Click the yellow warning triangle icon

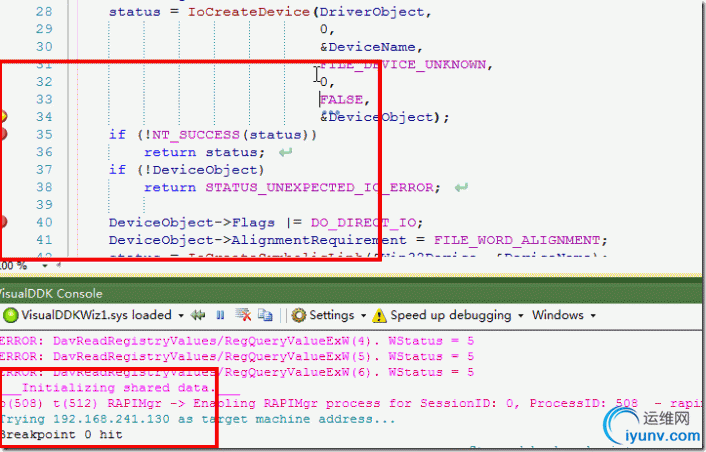pos(380,316)
